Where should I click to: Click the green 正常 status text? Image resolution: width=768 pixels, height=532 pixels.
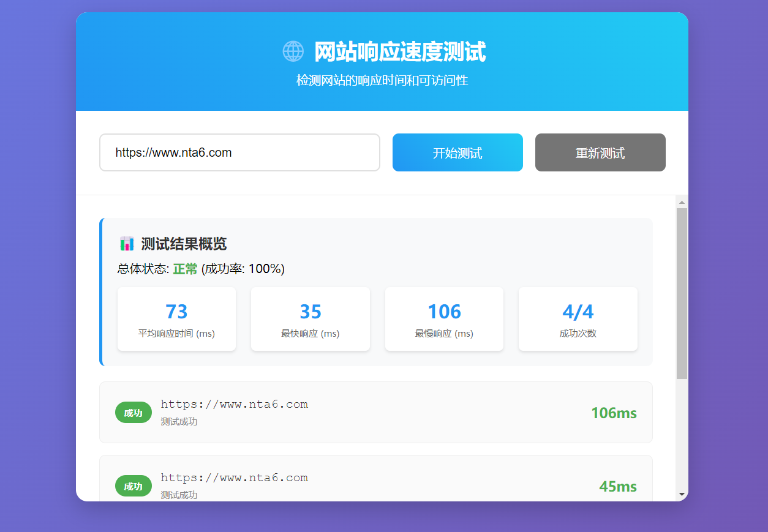(x=184, y=268)
